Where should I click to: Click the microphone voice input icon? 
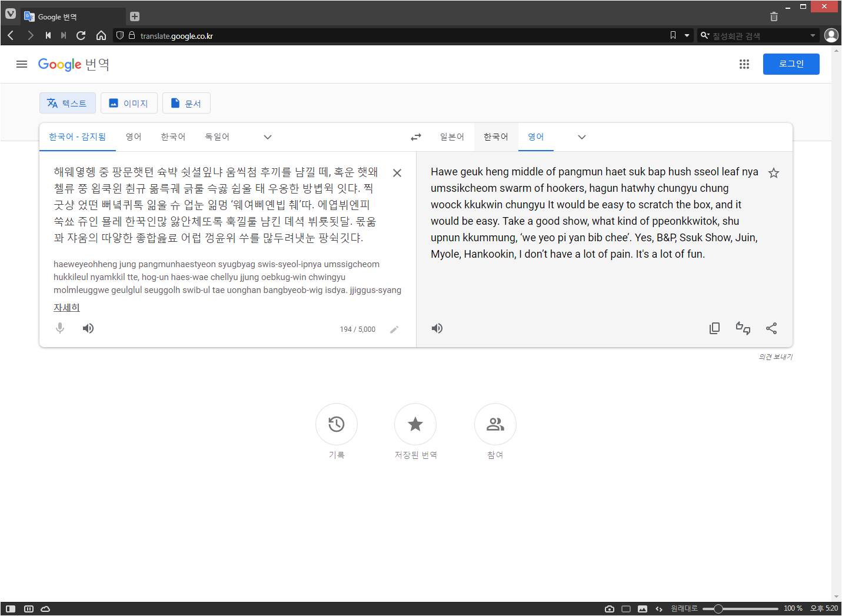click(60, 328)
